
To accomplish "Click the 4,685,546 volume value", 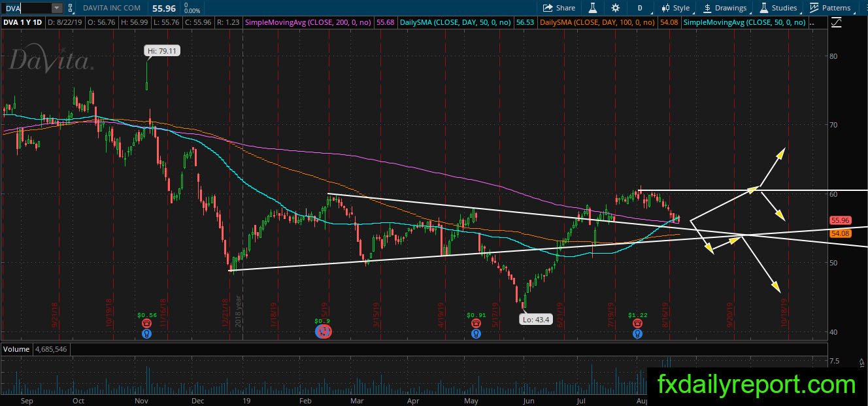I will [50, 349].
